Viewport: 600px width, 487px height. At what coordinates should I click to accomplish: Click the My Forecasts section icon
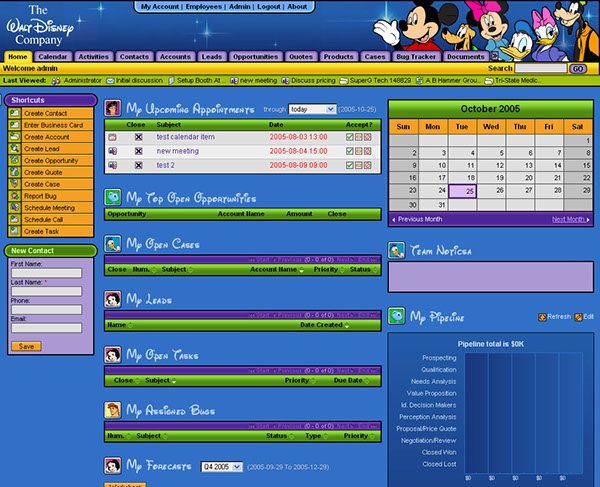point(113,466)
